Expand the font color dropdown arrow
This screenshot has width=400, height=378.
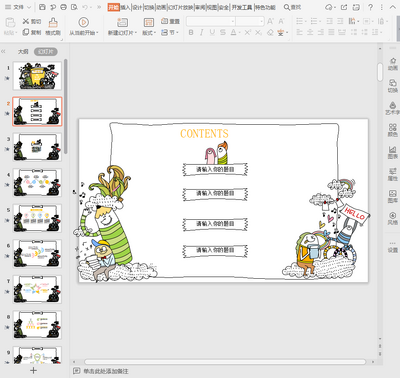[240, 33]
